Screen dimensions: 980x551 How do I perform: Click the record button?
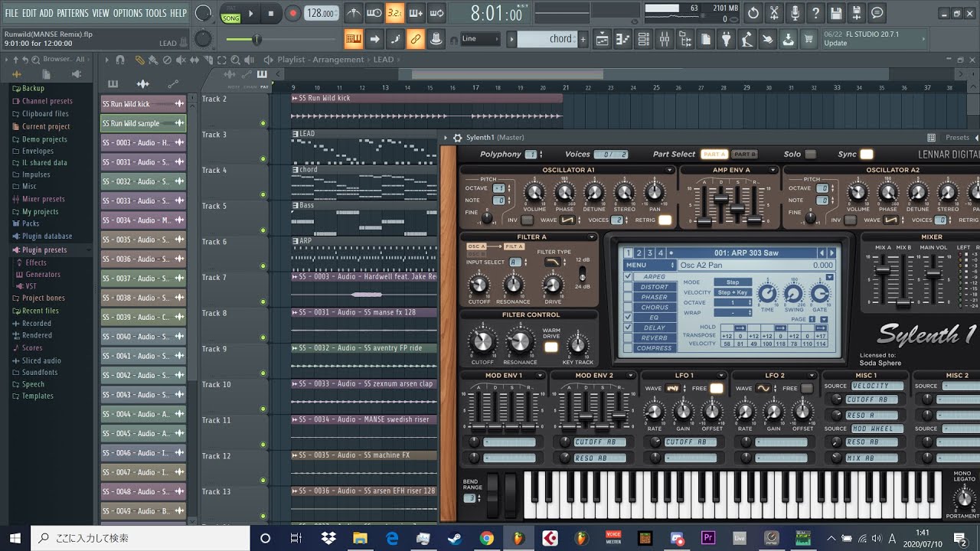pyautogui.click(x=292, y=13)
